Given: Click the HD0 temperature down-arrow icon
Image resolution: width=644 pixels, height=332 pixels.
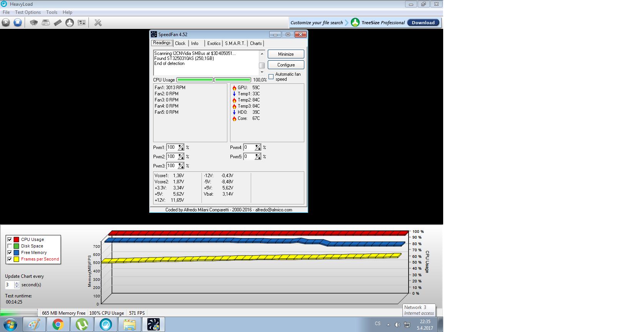Looking at the screenshot, I should pyautogui.click(x=234, y=112).
